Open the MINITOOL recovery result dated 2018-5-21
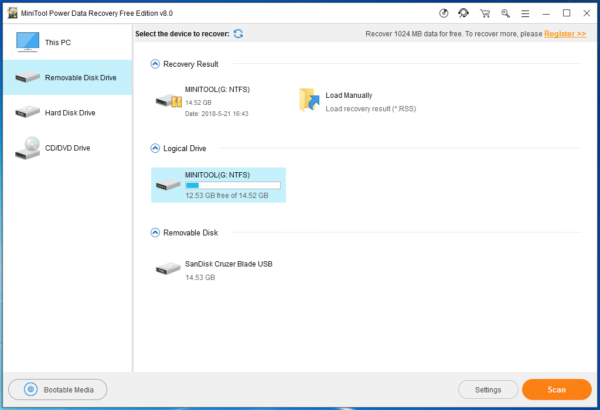 [218, 101]
